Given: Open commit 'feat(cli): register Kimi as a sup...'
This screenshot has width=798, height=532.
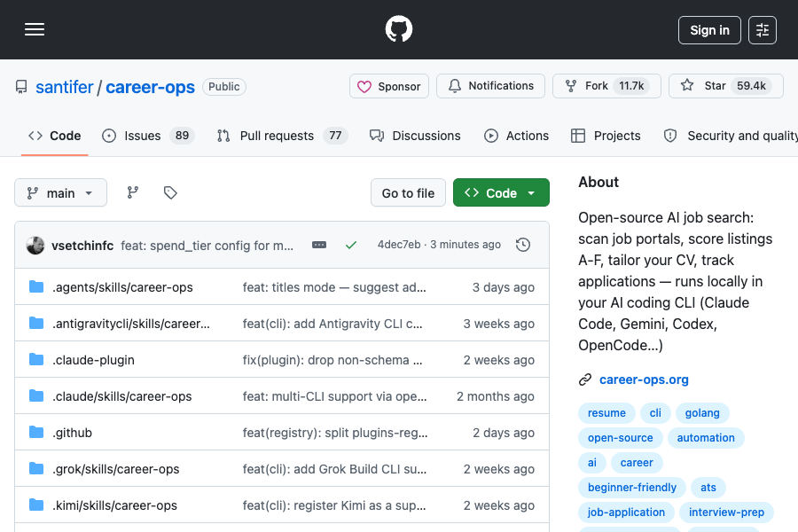Looking at the screenshot, I should [334, 505].
